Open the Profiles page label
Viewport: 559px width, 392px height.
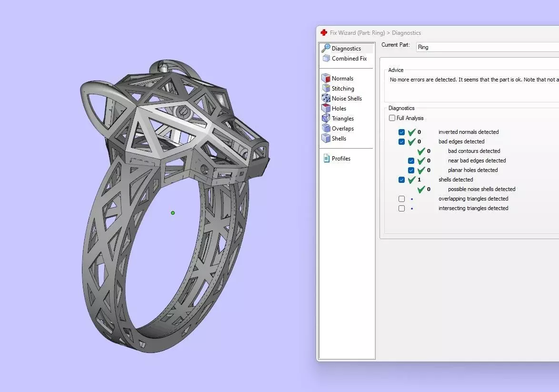tap(341, 158)
